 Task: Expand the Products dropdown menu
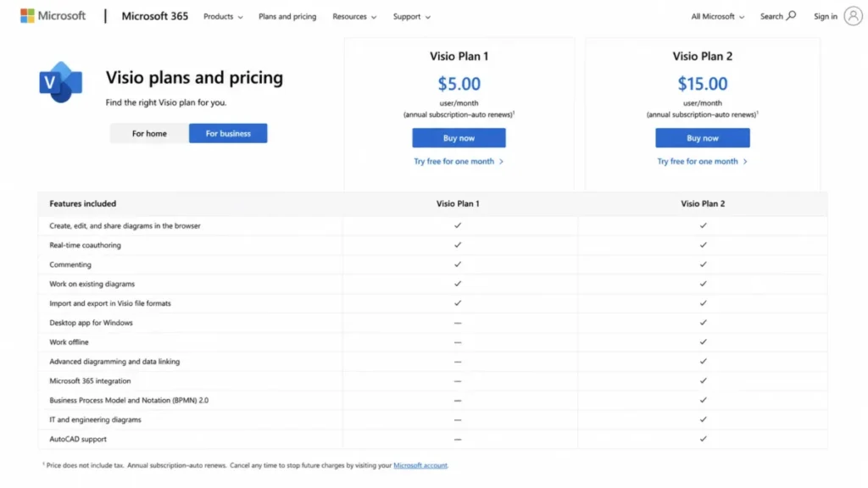click(x=223, y=17)
